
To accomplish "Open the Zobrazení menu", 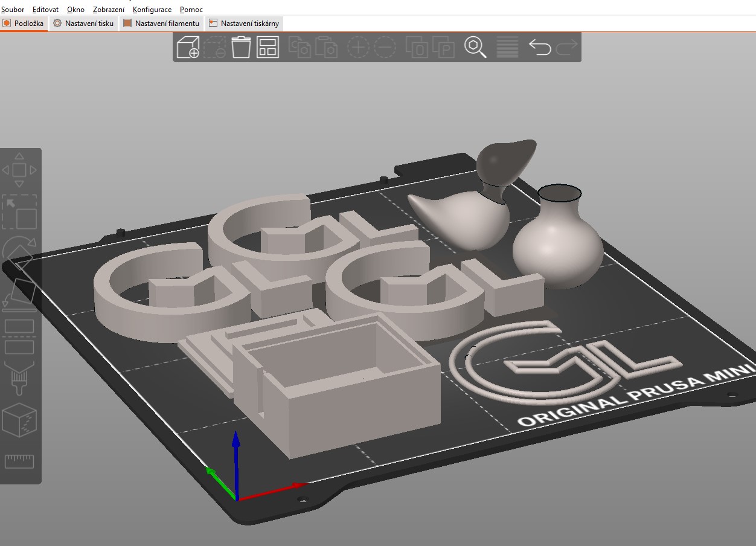I will [109, 10].
